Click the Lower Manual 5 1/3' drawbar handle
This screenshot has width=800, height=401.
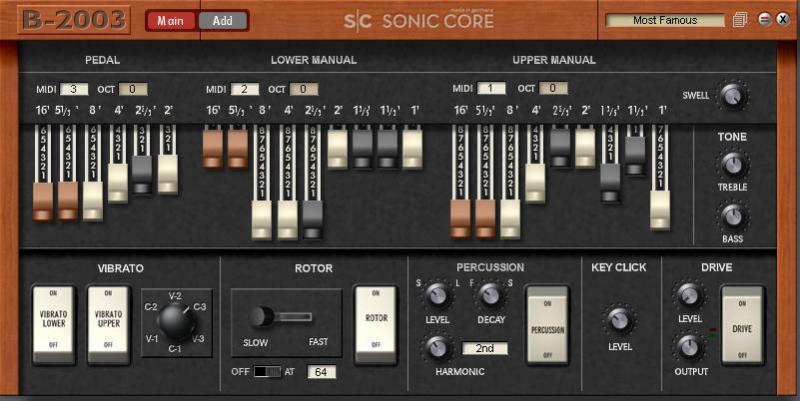tap(238, 148)
